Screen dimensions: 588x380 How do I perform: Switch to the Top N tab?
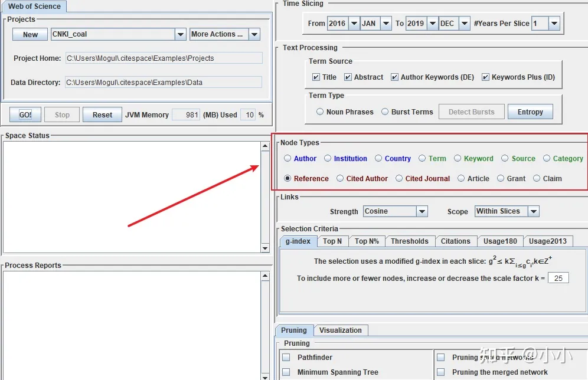332,241
